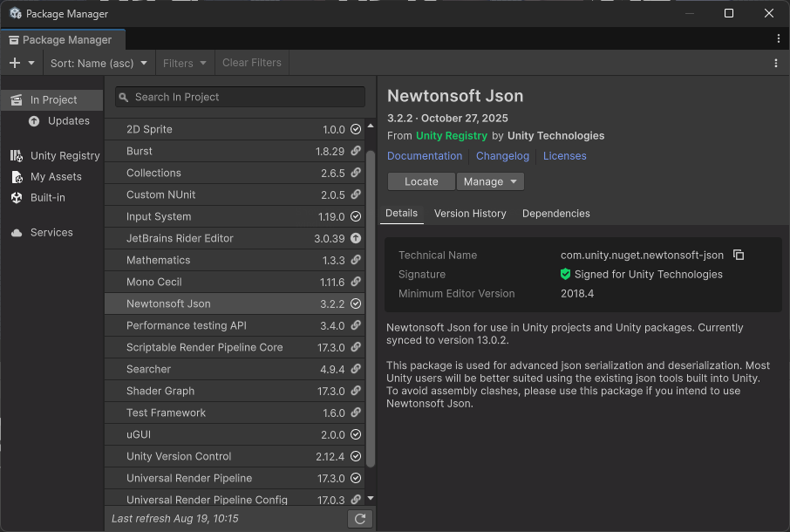
Task: Open the add package dropdown arrow
Action: pyautogui.click(x=31, y=63)
